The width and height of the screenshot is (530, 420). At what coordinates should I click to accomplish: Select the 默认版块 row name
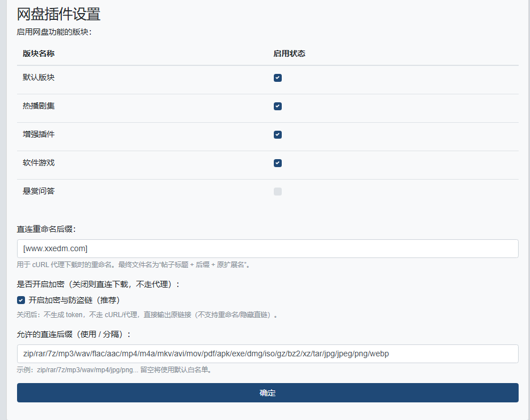(39, 78)
